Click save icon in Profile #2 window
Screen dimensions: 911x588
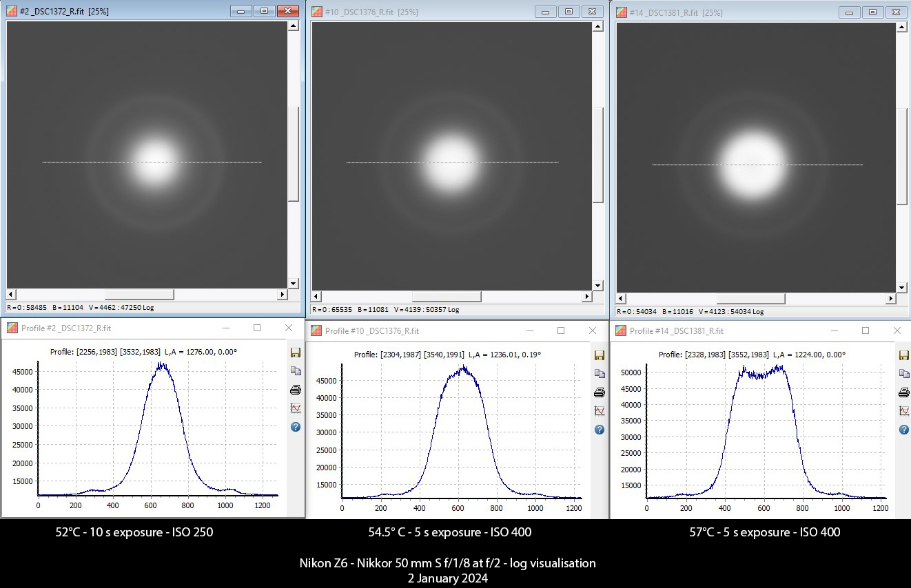pyautogui.click(x=296, y=353)
